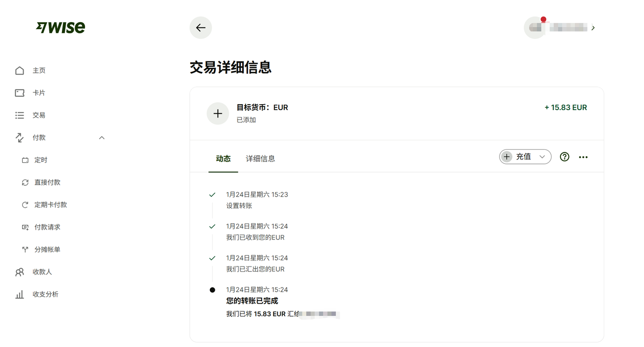
Task: Select the 卡片 (Cards) sidebar icon
Action: pos(19,93)
